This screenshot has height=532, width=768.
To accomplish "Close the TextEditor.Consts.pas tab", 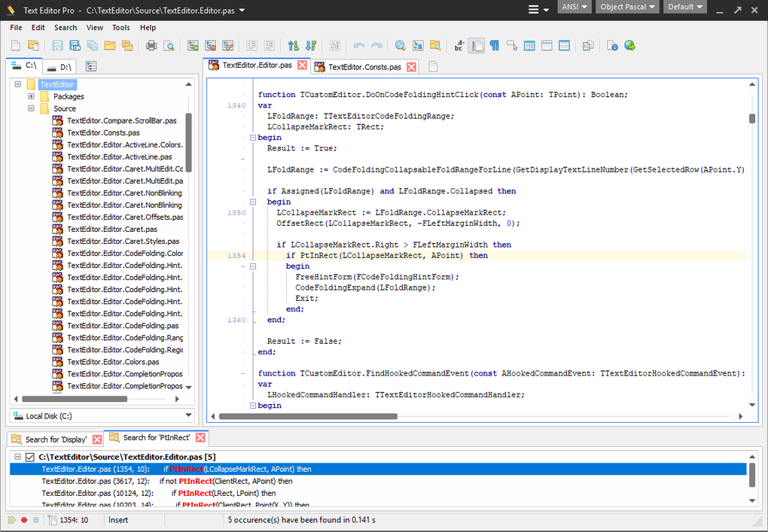I will tap(411, 67).
